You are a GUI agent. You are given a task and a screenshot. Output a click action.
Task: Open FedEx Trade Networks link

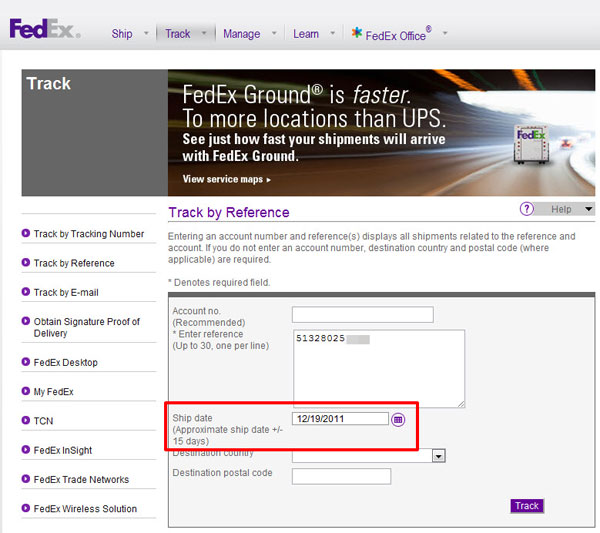pos(81,479)
